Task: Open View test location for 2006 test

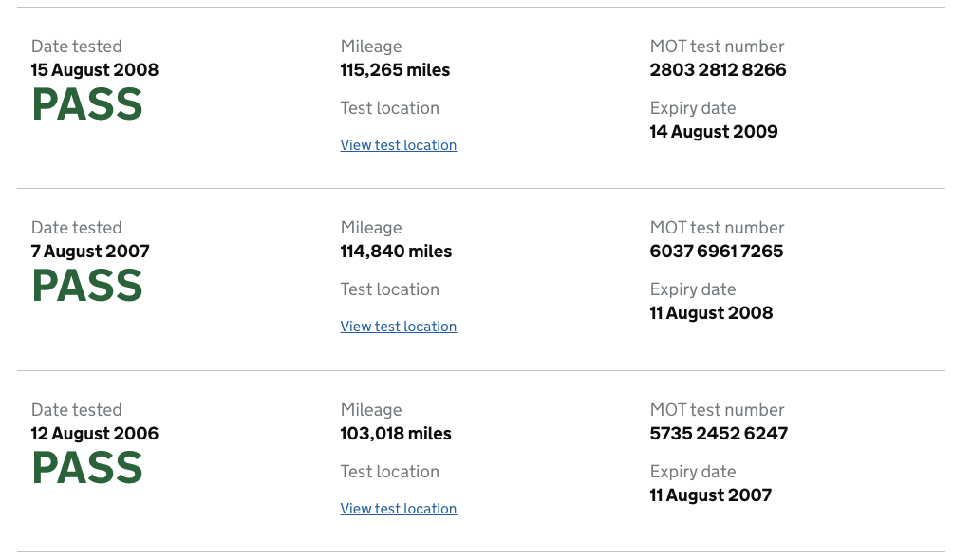Action: pos(398,509)
